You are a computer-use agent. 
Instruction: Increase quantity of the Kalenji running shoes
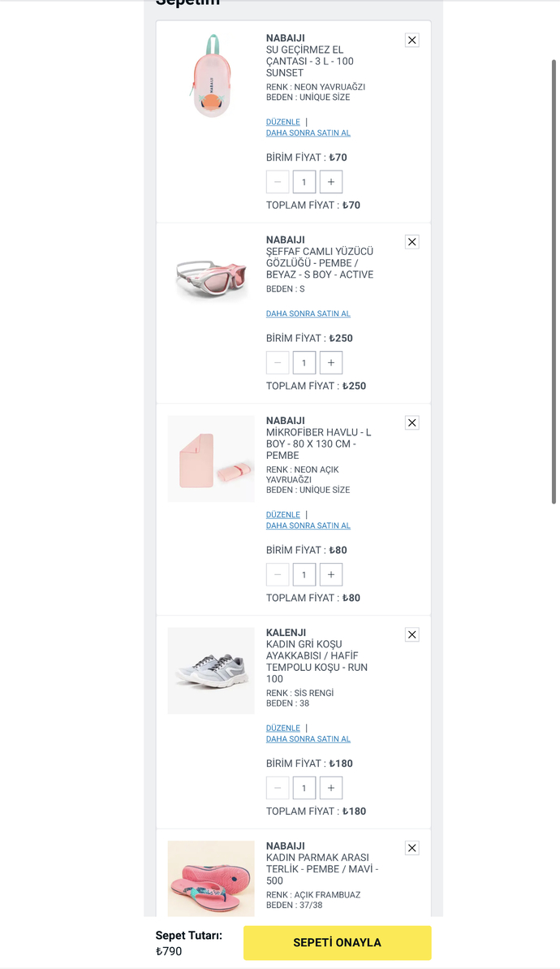tap(331, 788)
